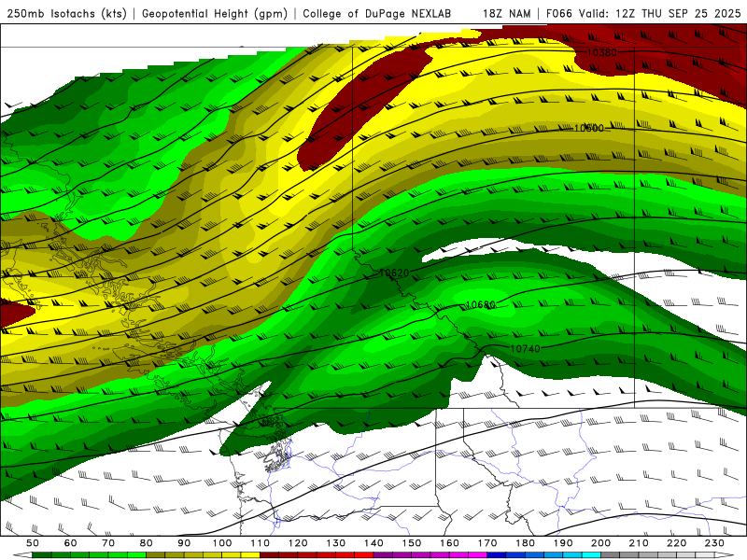Click the olive swatch right of the 80 mark
Viewport: 747px width, 560px height.
tap(156, 555)
